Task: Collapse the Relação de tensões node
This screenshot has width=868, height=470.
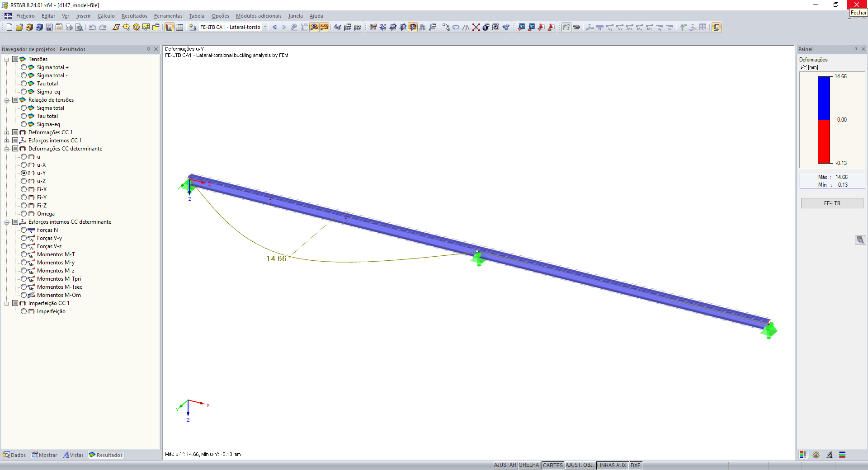Action: point(7,100)
